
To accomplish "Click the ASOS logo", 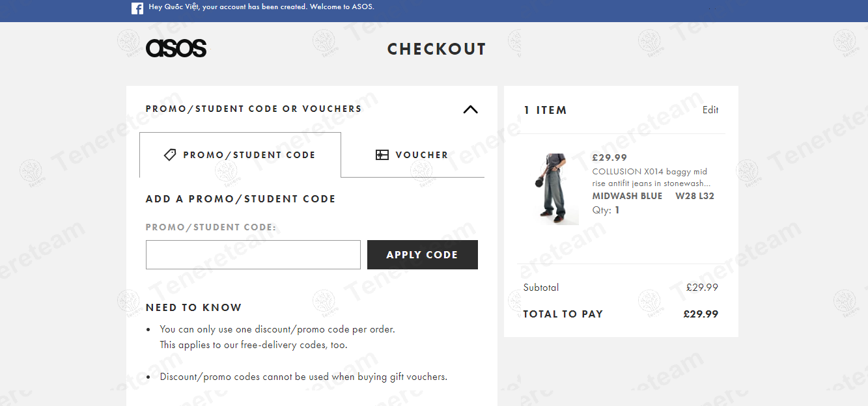I will (176, 49).
